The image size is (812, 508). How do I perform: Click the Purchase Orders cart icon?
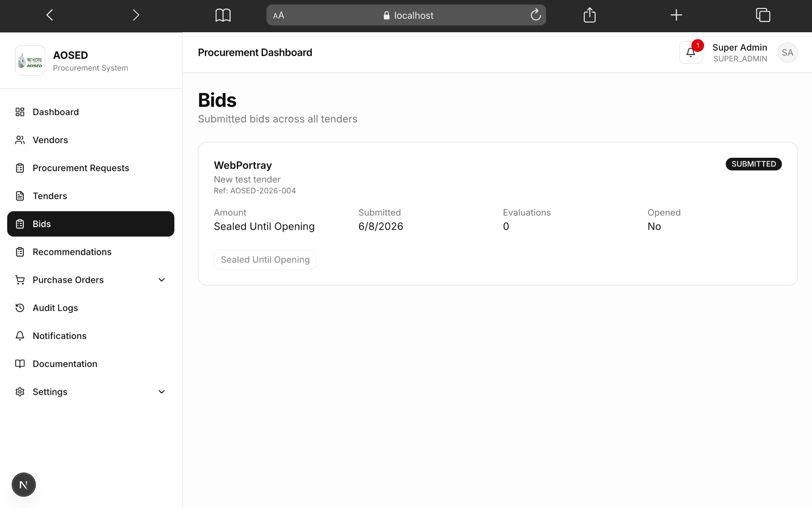[20, 280]
